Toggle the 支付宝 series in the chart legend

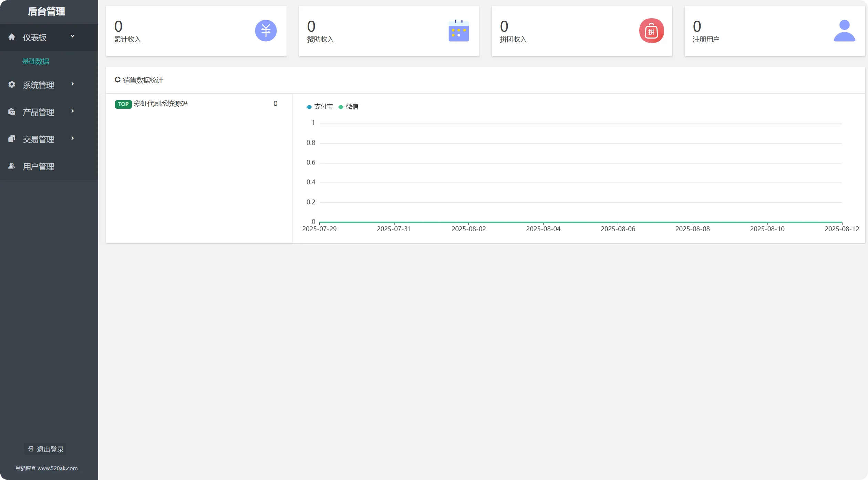tap(320, 107)
